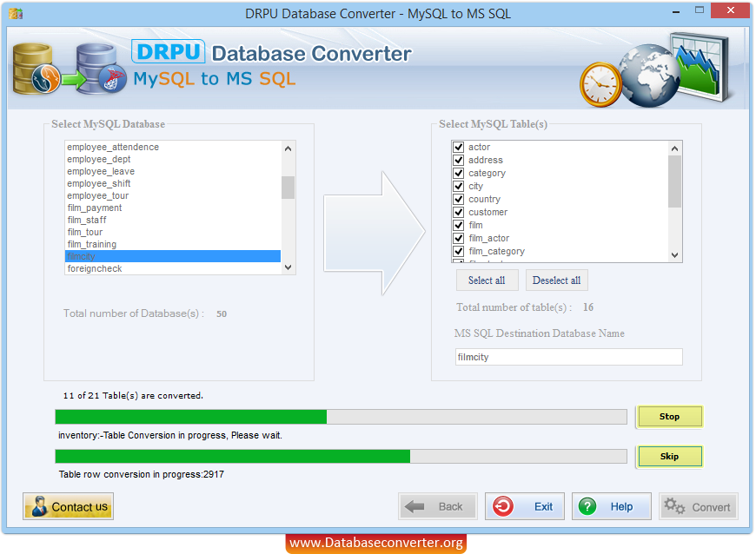Click the row conversion progress bar
This screenshot has width=756, height=554.
341,456
